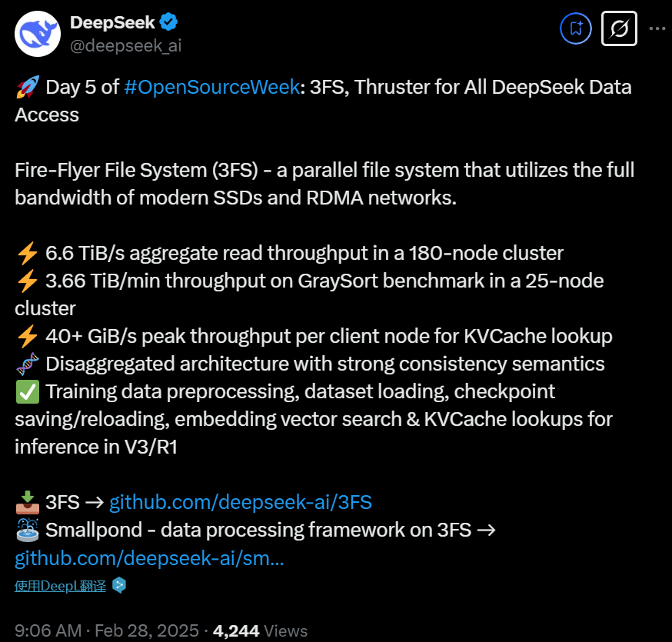The width and height of the screenshot is (672, 642).
Task: Click the green checkmark emoji
Action: point(26,391)
